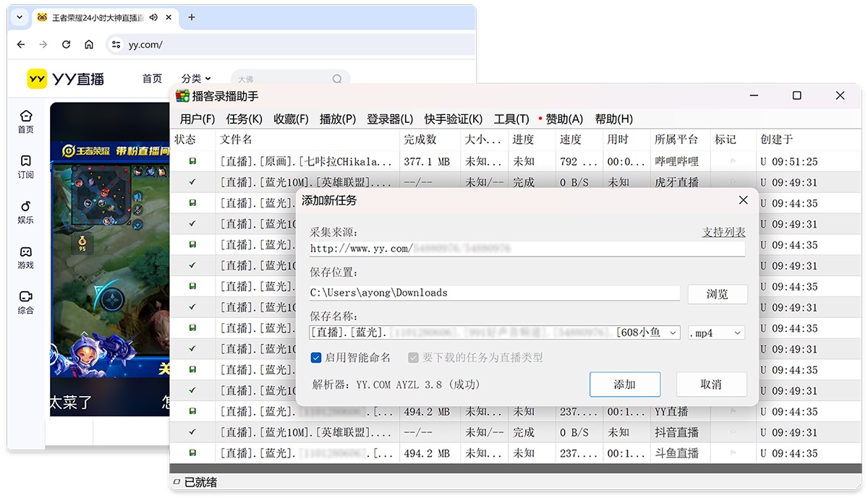
Task: Click the browser forward arrow
Action: click(43, 45)
